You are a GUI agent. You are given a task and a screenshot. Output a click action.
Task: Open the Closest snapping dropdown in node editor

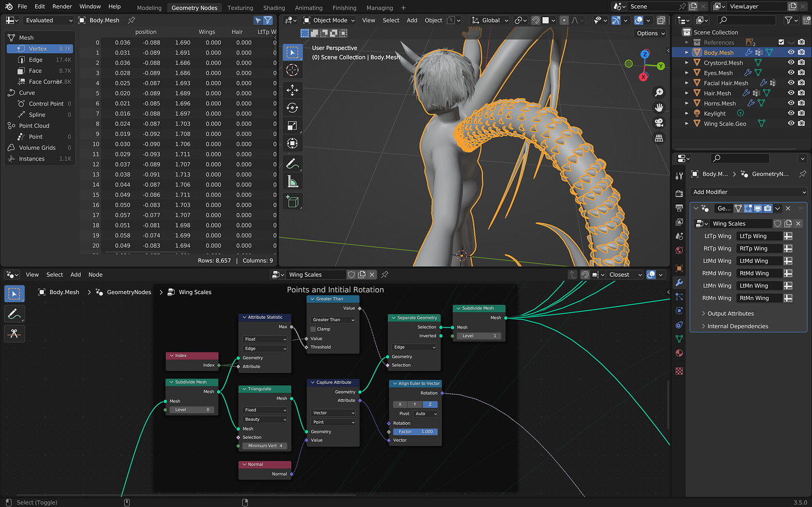pos(625,275)
